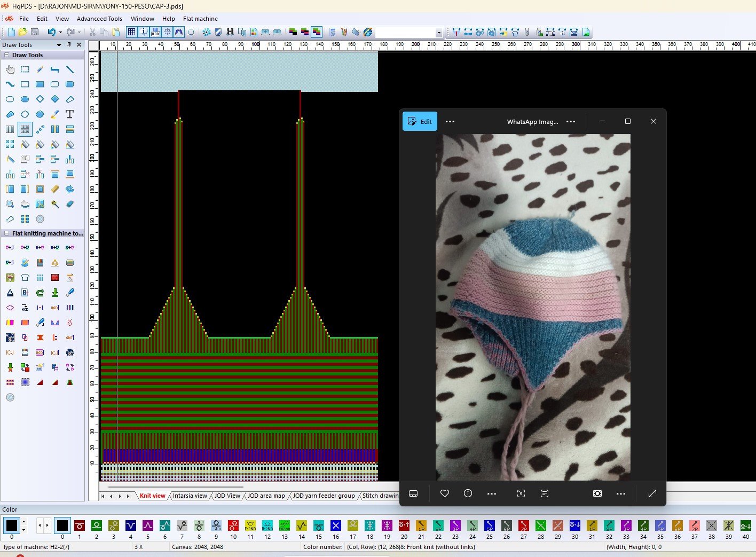Open the undo history dropdown arrow
This screenshot has width=756, height=557.
(60, 32)
